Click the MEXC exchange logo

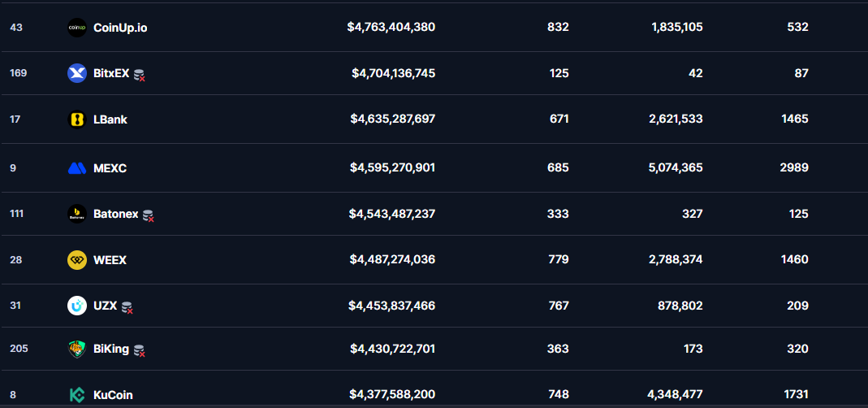(x=76, y=168)
